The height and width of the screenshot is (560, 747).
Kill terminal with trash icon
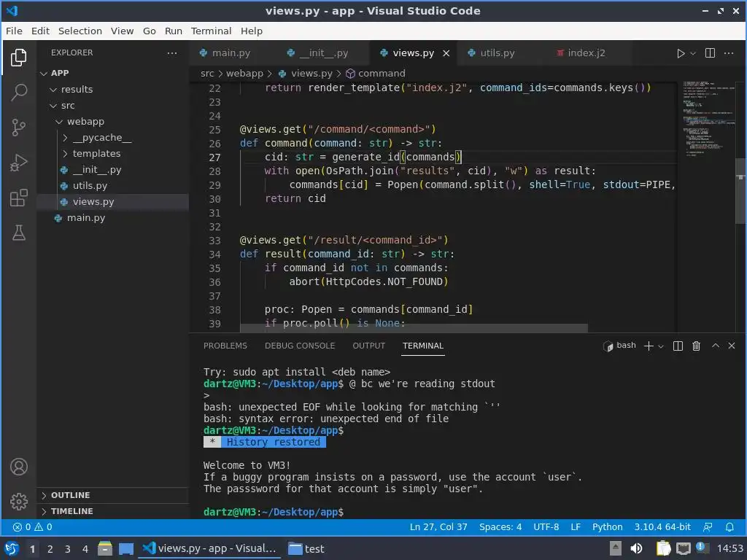point(697,346)
